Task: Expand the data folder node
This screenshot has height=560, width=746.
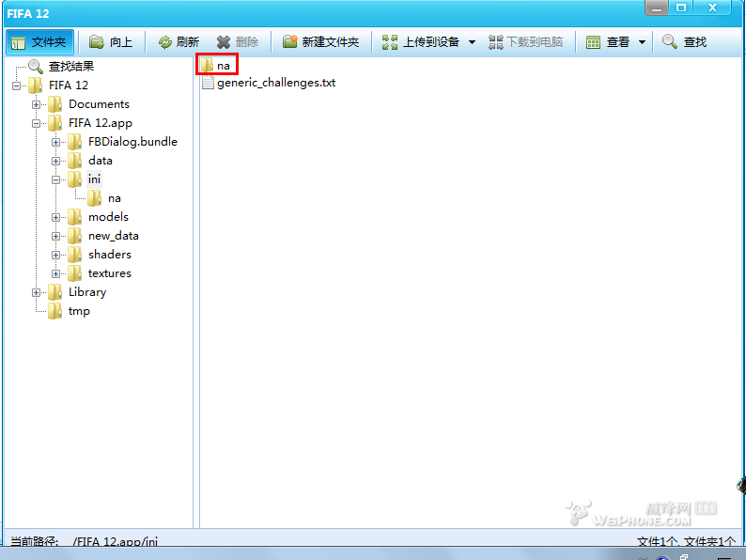Action: point(55,161)
